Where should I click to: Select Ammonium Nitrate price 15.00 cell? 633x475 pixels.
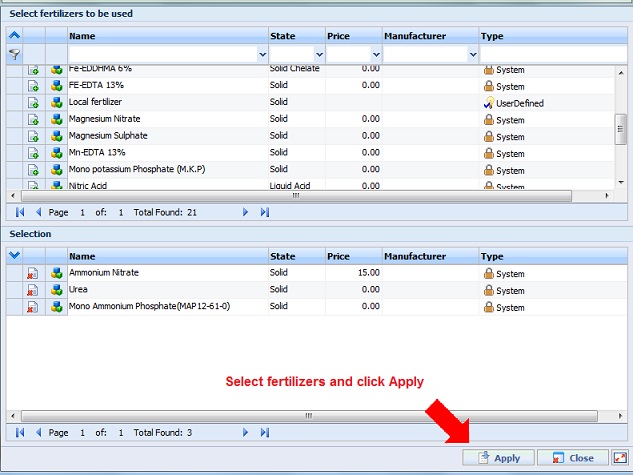pos(354,273)
